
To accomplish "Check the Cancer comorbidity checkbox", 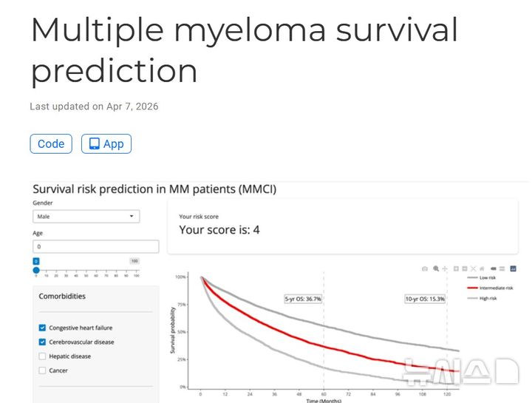I will 42,370.
